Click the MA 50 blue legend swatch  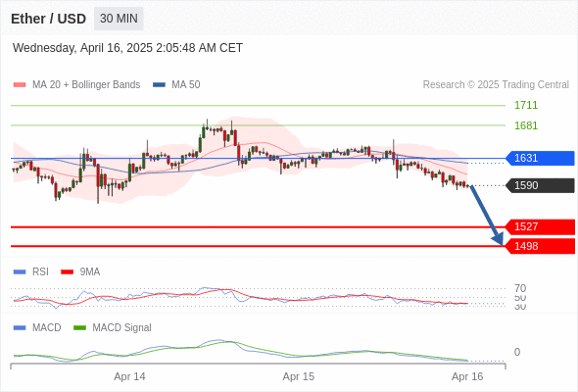click(160, 85)
